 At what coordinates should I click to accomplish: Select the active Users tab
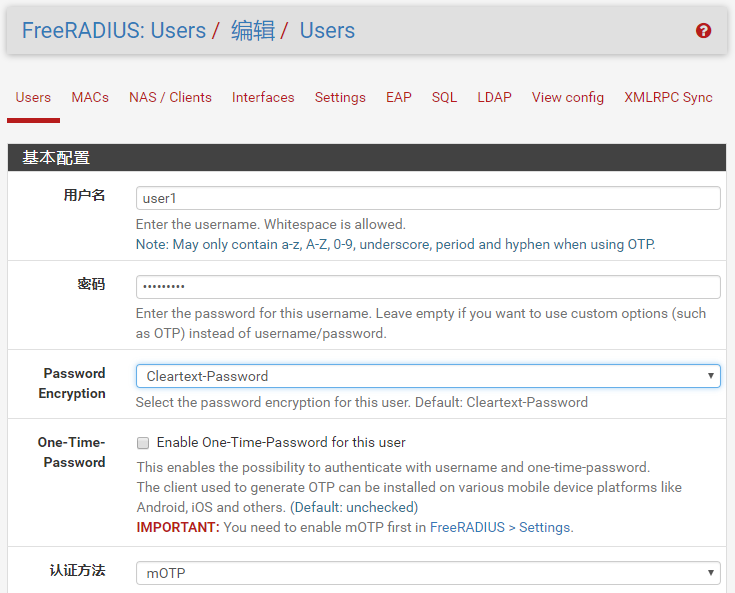[x=33, y=97]
